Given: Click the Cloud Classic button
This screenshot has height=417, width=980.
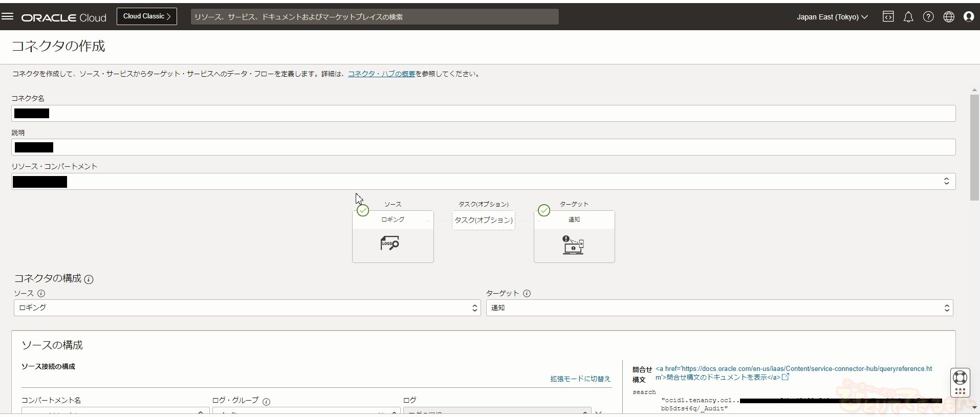Looking at the screenshot, I should pos(146,16).
